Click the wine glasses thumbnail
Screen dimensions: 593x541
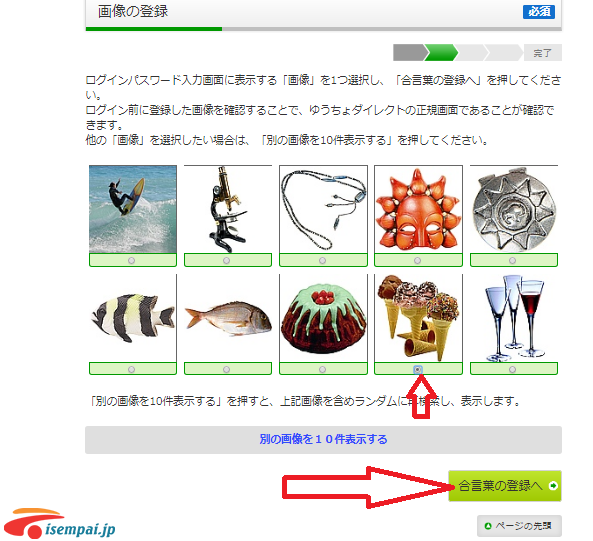[514, 318]
